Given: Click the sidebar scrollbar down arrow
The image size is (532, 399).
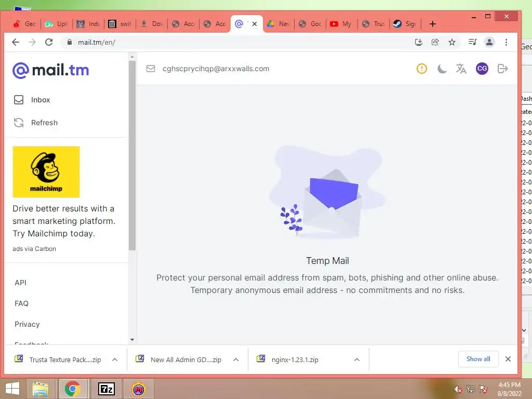Looking at the screenshot, I should [x=132, y=340].
